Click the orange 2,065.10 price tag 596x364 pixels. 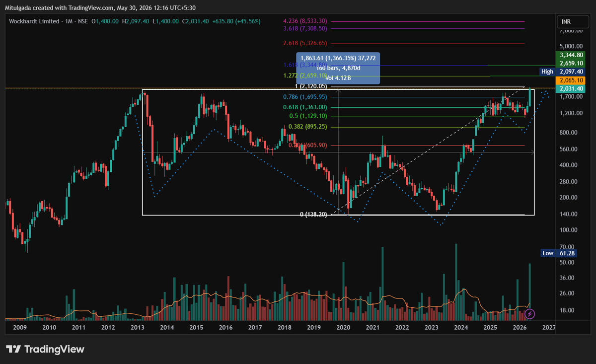click(x=571, y=80)
